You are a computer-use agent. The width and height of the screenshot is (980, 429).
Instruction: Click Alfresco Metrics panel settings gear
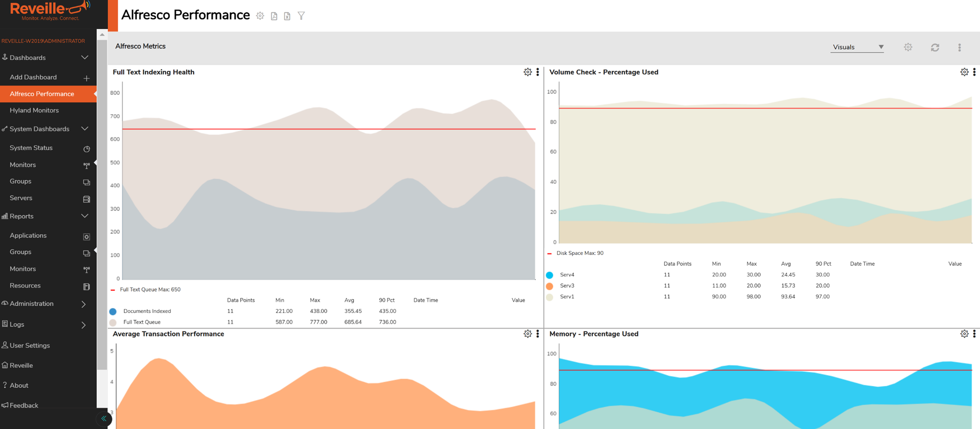coord(908,47)
